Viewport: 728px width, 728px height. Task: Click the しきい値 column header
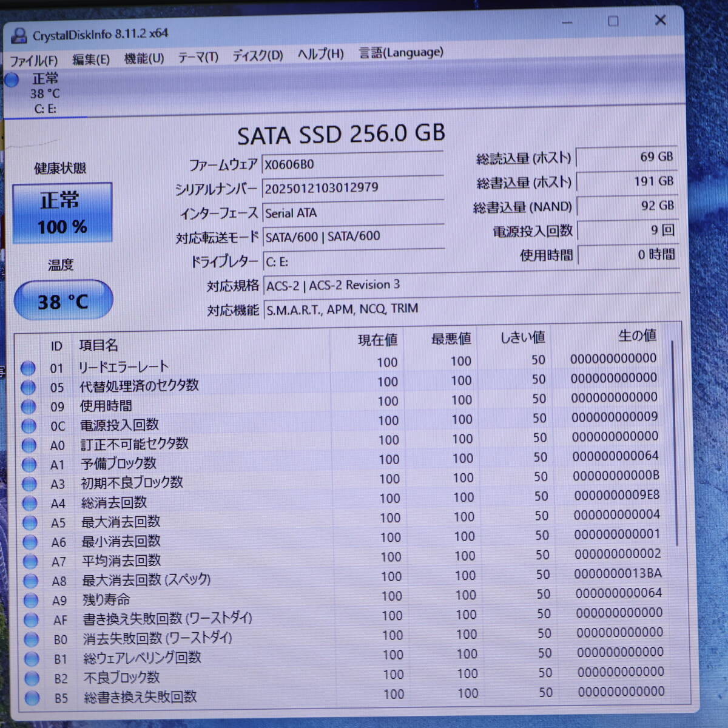coord(522,337)
